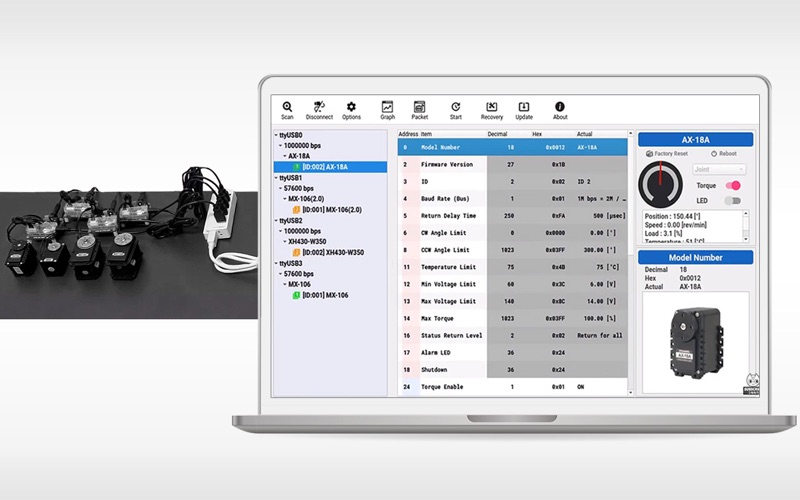Select the Status Return Level row
This screenshot has width=800, height=500.
(512, 335)
